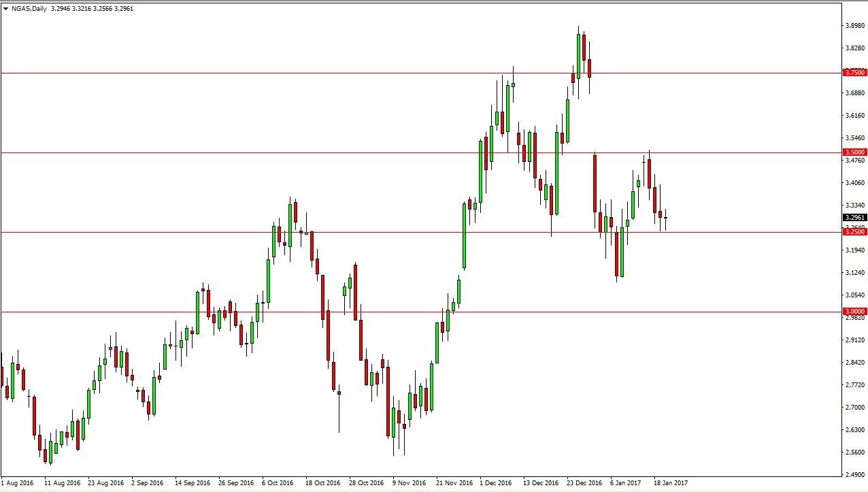Click the 23 Dec 2016 date label
868x492 pixels.
[585, 483]
